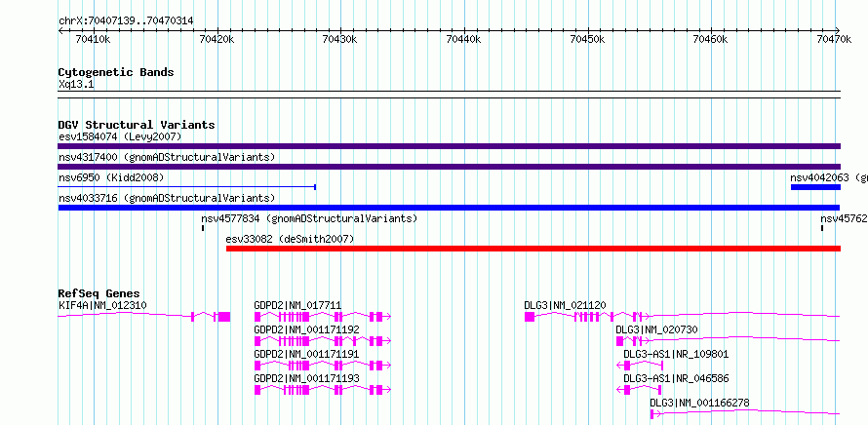Open the esv1584074 (Levy2007) label

tap(120, 136)
